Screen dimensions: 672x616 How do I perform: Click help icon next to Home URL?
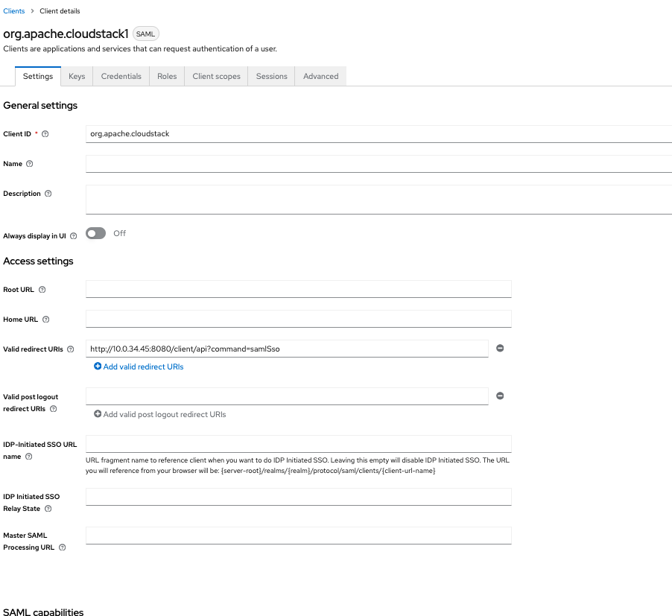point(45,320)
